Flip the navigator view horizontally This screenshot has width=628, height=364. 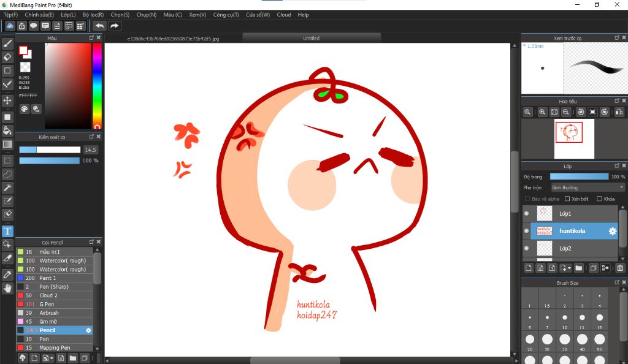pos(619,112)
